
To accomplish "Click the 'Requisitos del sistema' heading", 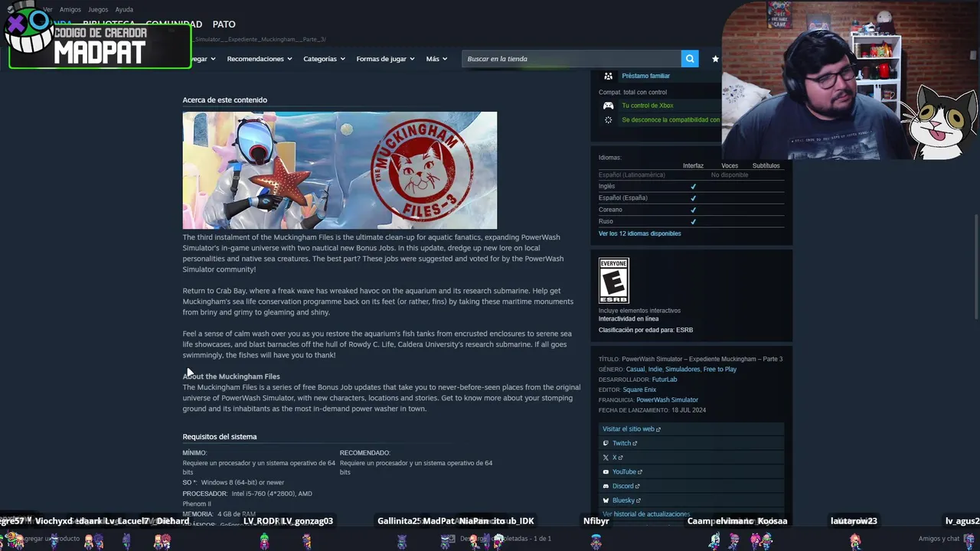I will click(220, 437).
